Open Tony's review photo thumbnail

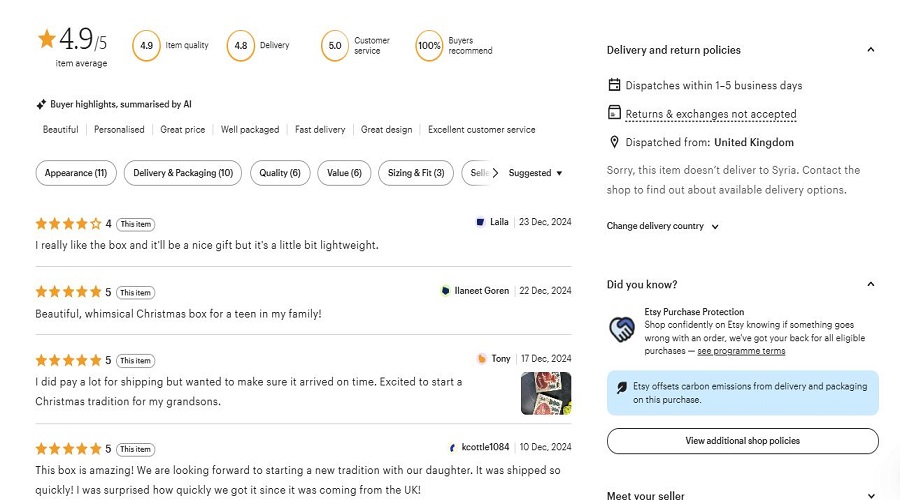coord(546,393)
